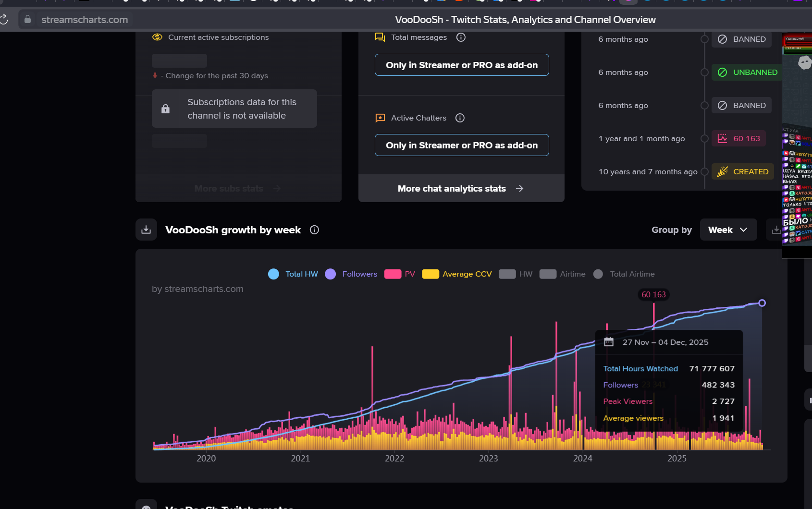Image resolution: width=812 pixels, height=509 pixels.
Task: Enable the Total Airtime chart series
Action: point(624,274)
